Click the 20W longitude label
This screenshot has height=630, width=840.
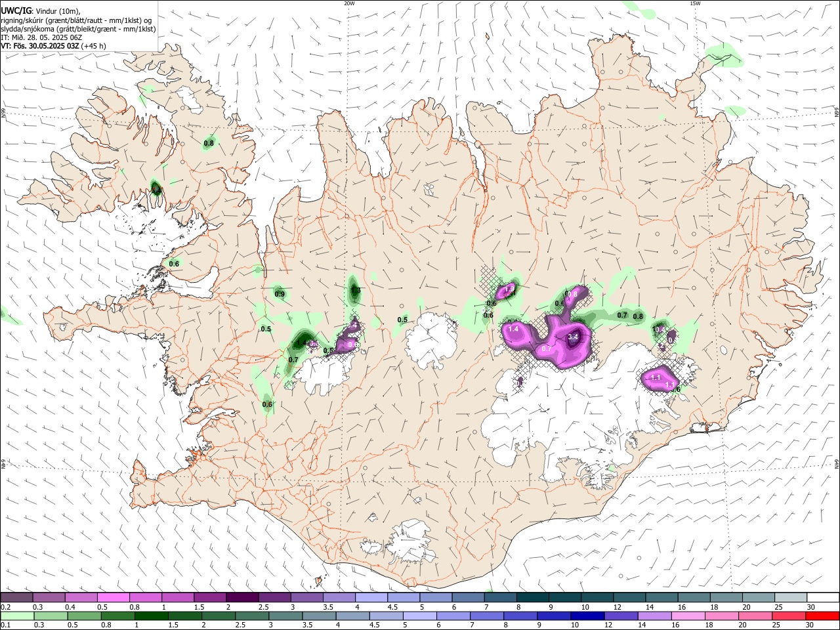click(x=349, y=3)
